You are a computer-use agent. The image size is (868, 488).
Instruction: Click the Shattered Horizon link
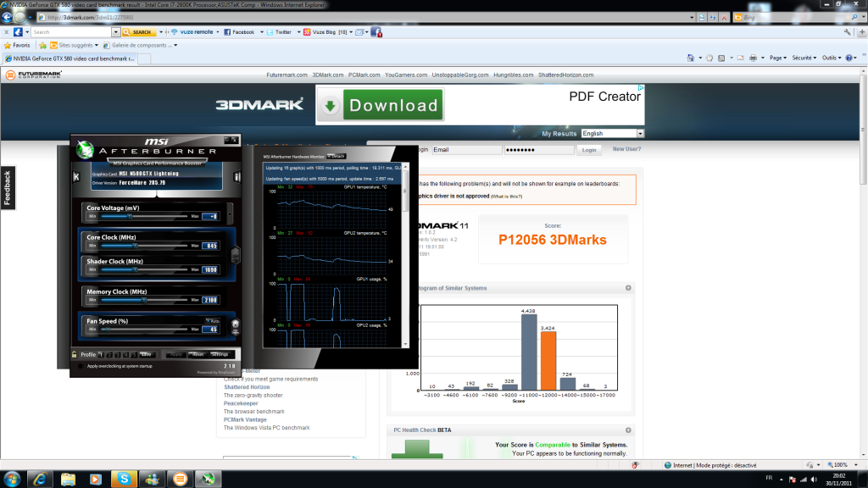point(247,387)
